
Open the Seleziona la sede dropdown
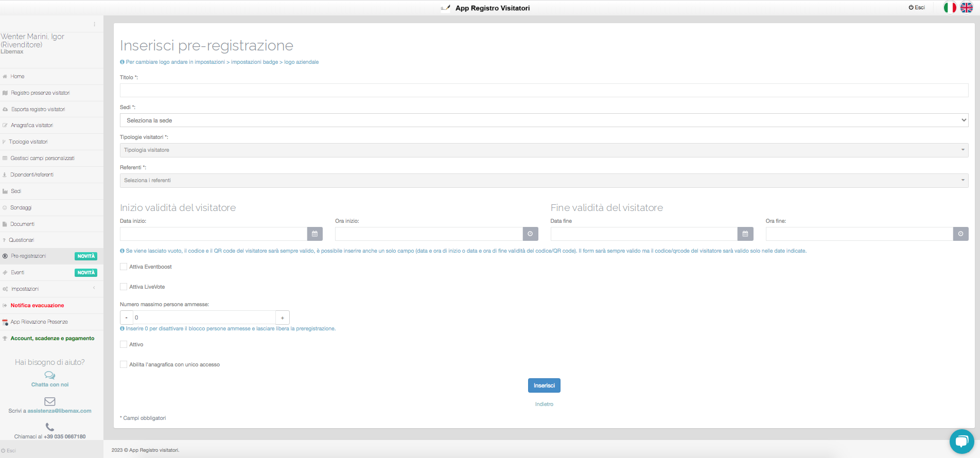544,120
